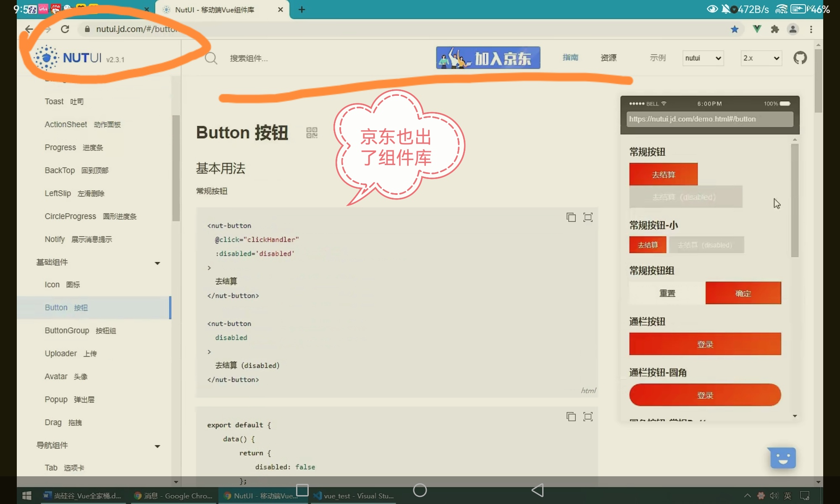Viewport: 840px width, 504px height.
Task: Collapse the 导航组件 sidebar section
Action: 157,446
